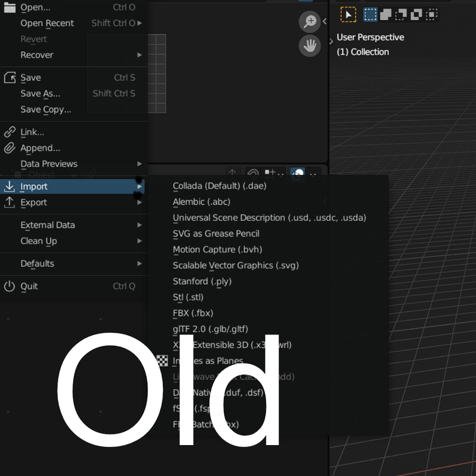Select Alembic (.abc) import option
Viewport: 476px width, 476px height.
268,202
